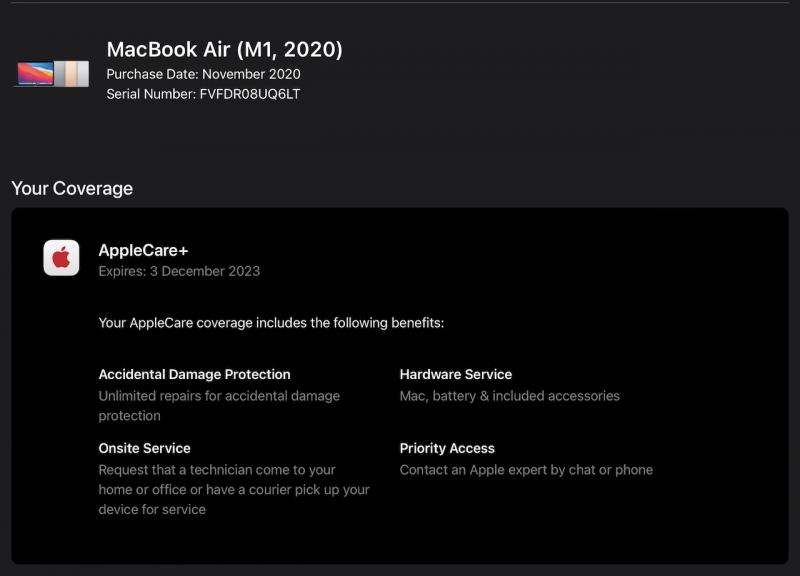
Task: Click the red AppleCare+ Apple logo icon
Action: (61, 258)
